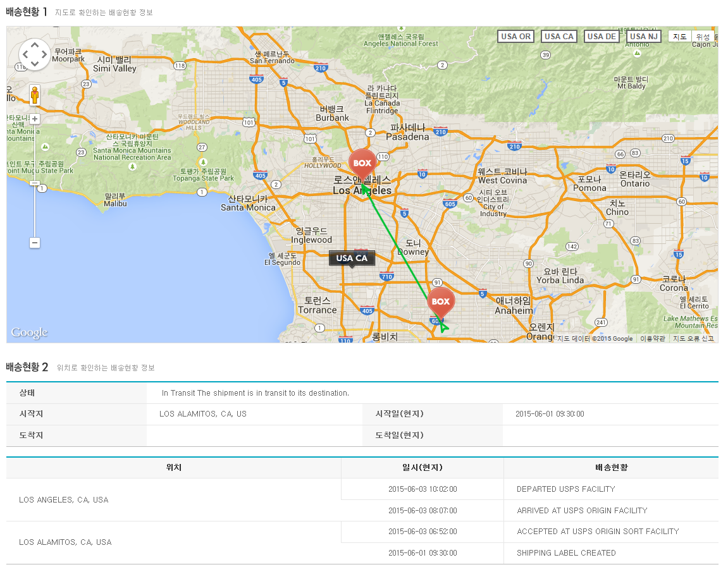Click the start location LOS ALAMITOS, CA, US
Viewport: 728px width, 567px height.
(203, 414)
